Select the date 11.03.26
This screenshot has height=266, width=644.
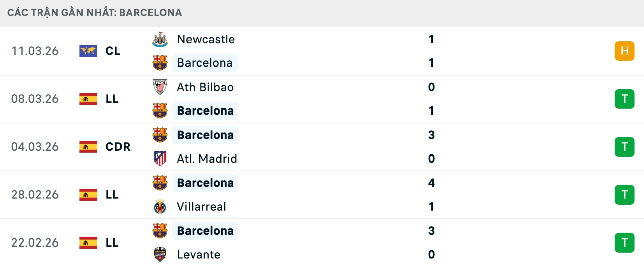click(x=35, y=51)
